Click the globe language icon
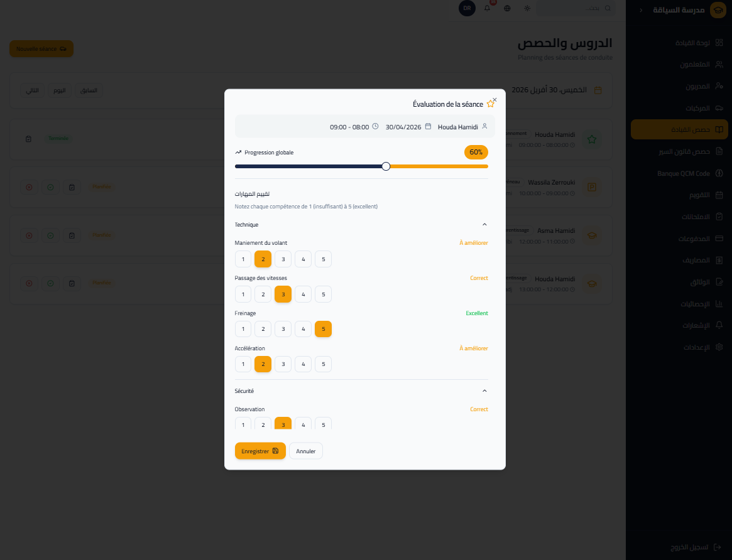732x560 pixels. (507, 8)
